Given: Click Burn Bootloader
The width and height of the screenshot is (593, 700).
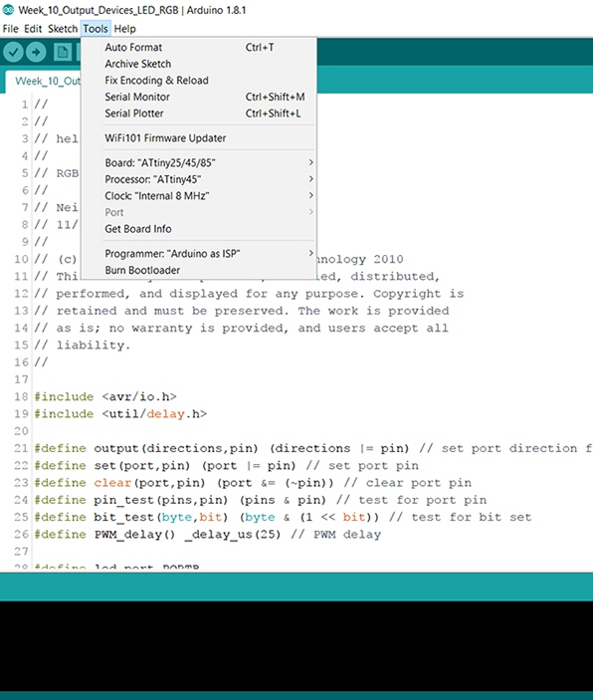Looking at the screenshot, I should 199,270.
